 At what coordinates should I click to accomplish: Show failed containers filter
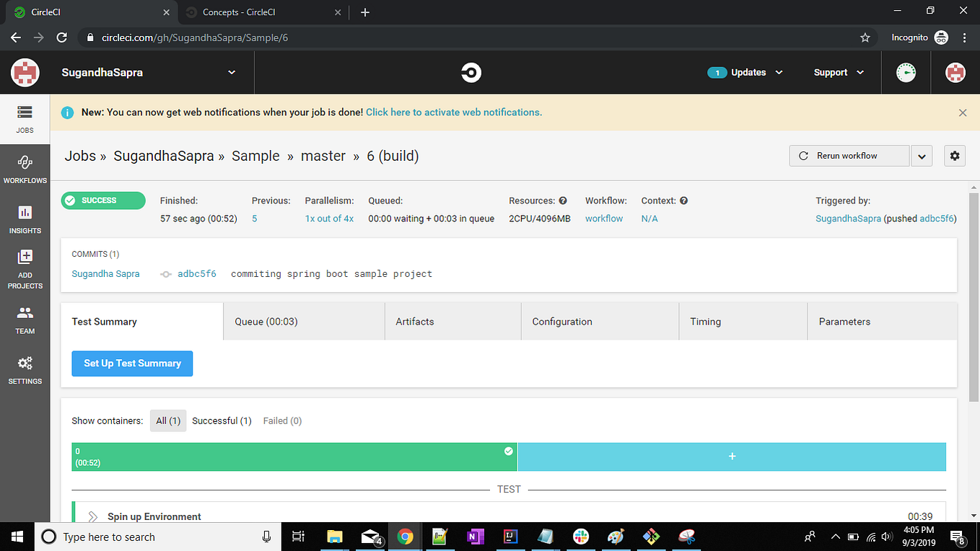click(282, 420)
